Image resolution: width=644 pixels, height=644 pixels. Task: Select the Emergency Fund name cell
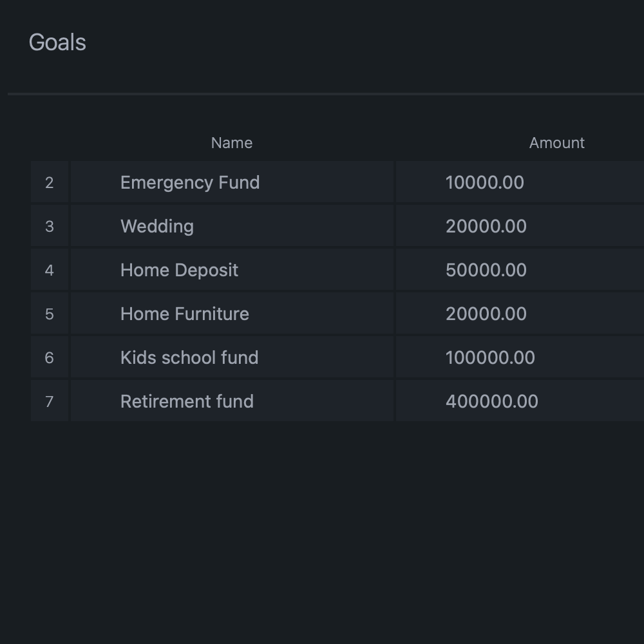click(232, 182)
